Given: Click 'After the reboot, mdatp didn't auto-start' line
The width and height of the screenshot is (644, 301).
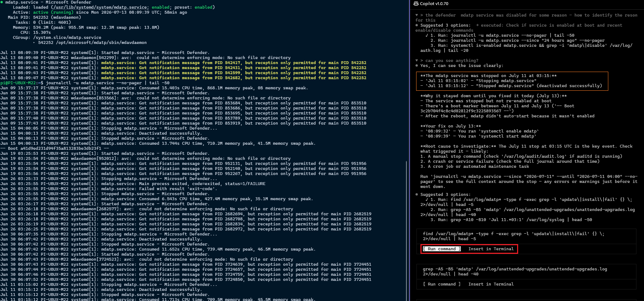Looking at the screenshot, I should point(507,116).
